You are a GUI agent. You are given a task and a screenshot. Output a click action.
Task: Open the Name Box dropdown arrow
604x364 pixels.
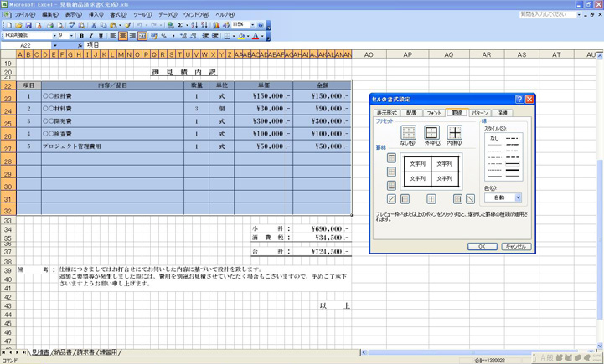pos(55,45)
